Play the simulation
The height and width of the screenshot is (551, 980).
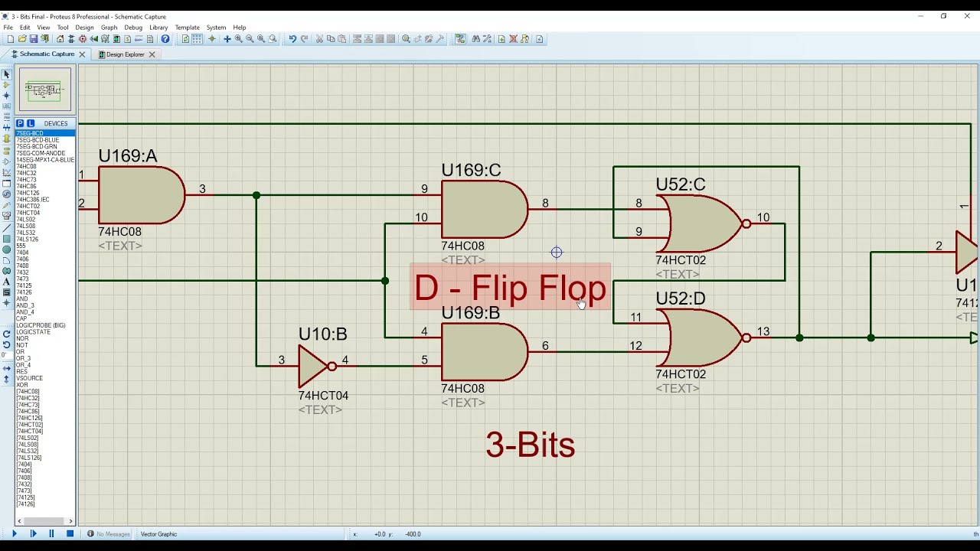click(x=14, y=534)
